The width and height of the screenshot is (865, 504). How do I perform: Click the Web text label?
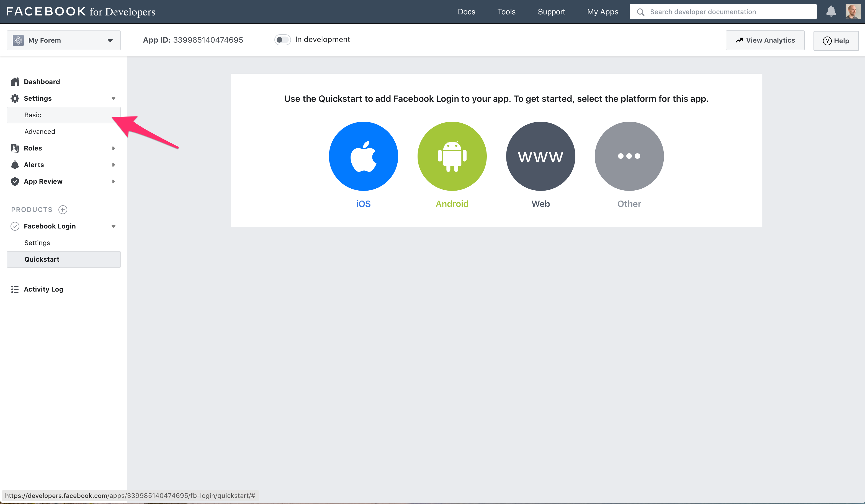click(540, 204)
